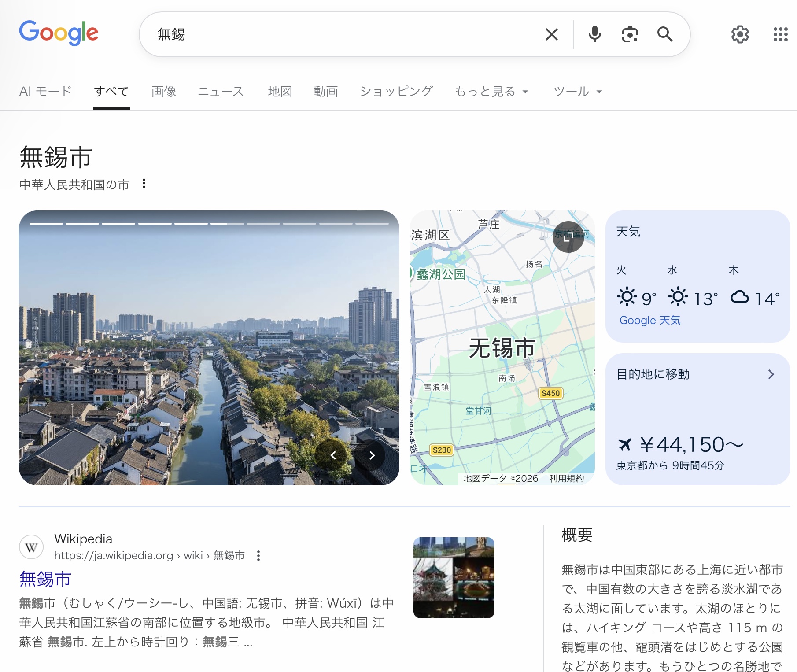The image size is (797, 672).
Task: Open the Google apps grid
Action: coord(780,34)
